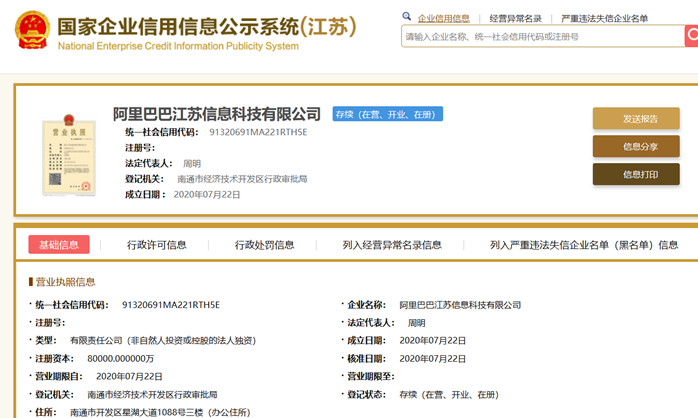Image resolution: width=698 pixels, height=418 pixels.
Task: Click the 信息分享 button
Action: click(x=636, y=146)
